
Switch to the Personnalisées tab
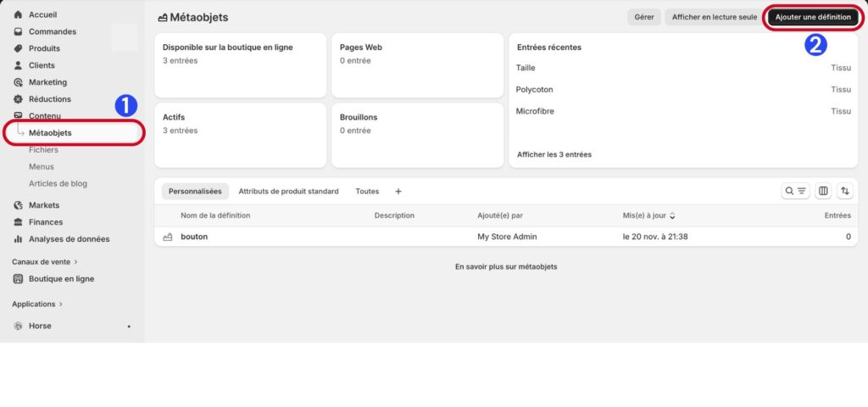click(x=195, y=192)
